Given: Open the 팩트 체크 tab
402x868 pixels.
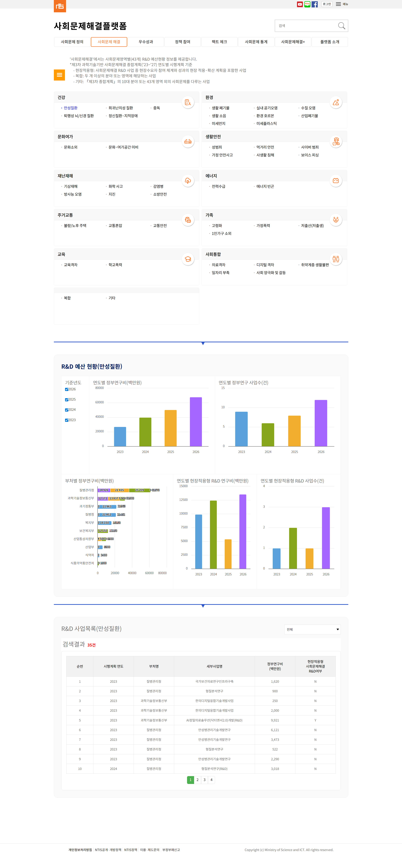Looking at the screenshot, I should pyautogui.click(x=219, y=42).
